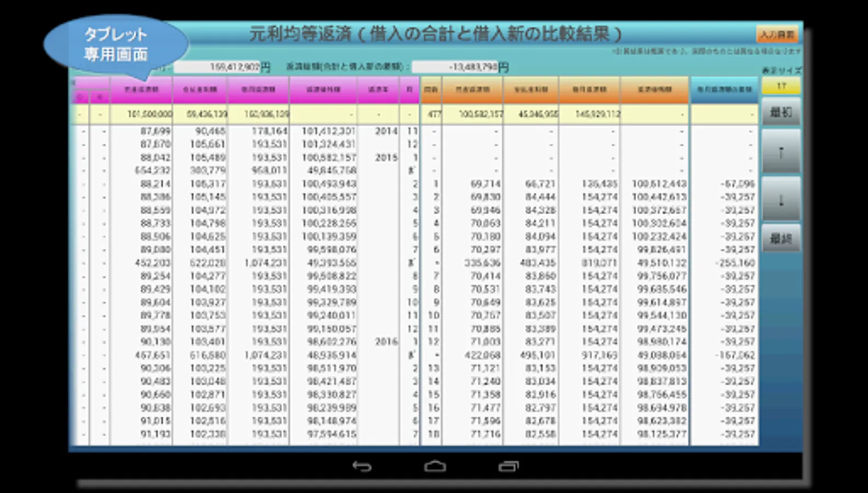Click the up arrow scroll button
The width and height of the screenshot is (868, 493).
pyautogui.click(x=781, y=152)
